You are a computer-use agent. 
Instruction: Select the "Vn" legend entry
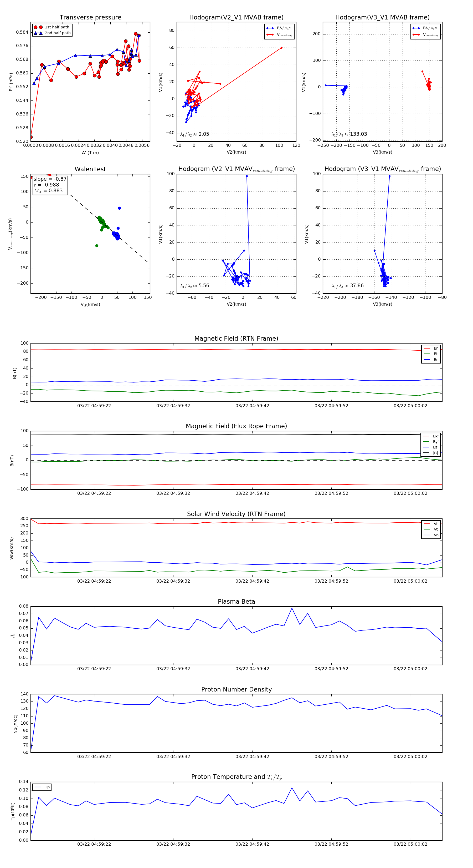[x=431, y=535]
